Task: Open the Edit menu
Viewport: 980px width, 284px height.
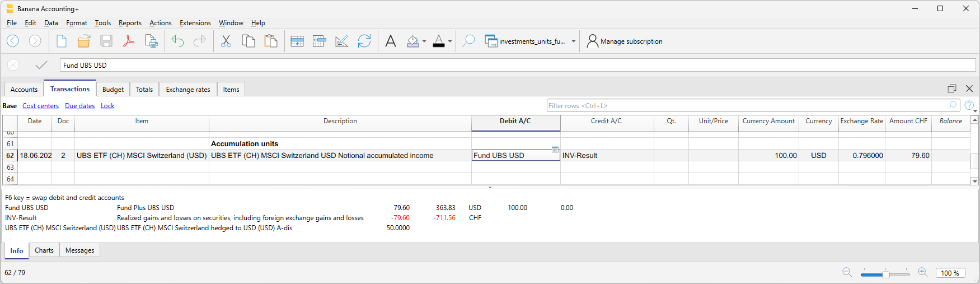Action: 30,23
